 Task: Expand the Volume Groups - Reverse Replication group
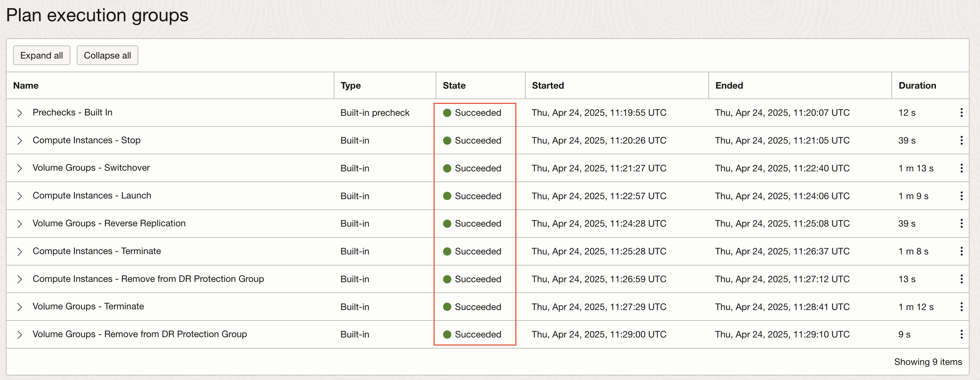tap(20, 223)
